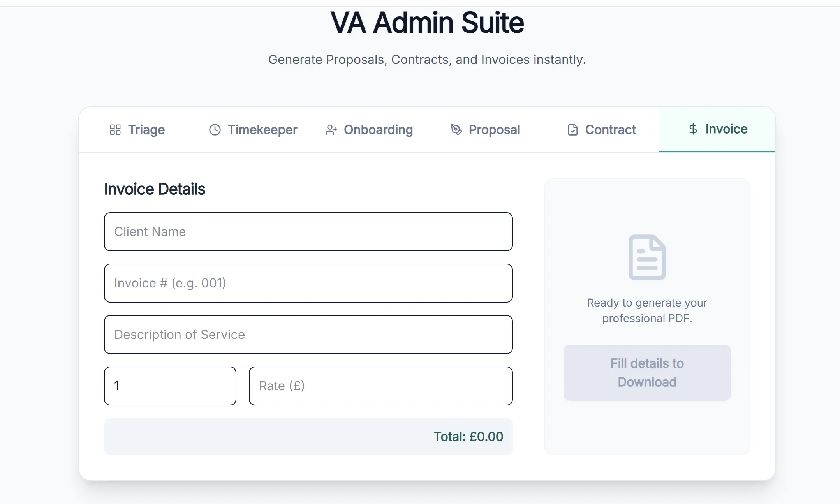Open the Timekeeper tab
The width and height of the screenshot is (840, 504).
point(253,130)
